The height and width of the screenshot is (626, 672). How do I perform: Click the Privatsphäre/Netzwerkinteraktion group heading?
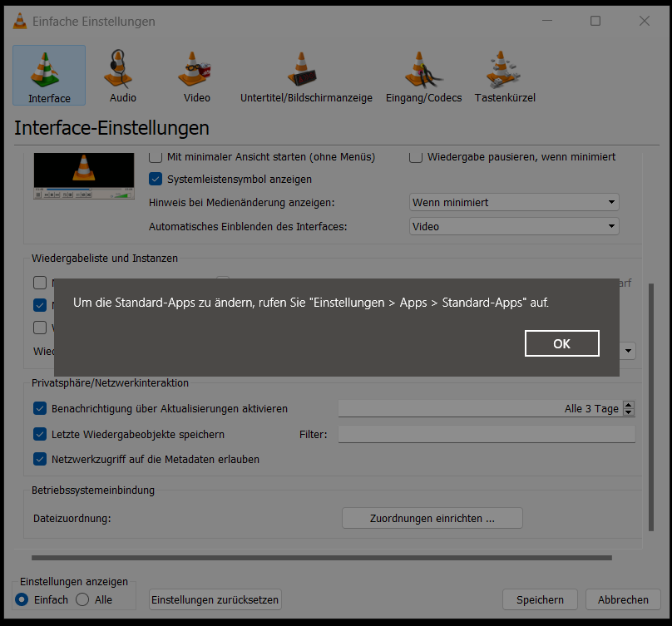(110, 383)
